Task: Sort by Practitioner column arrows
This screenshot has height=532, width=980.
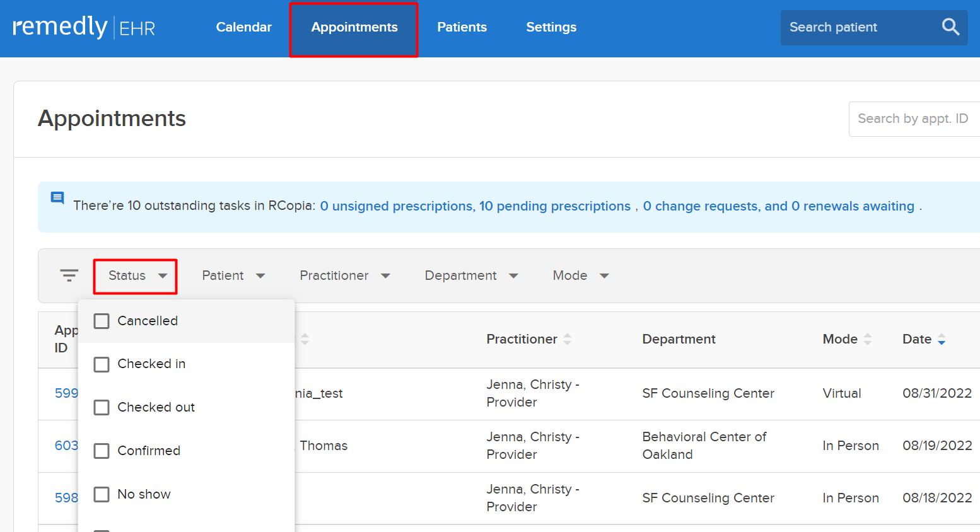Action: (x=568, y=339)
